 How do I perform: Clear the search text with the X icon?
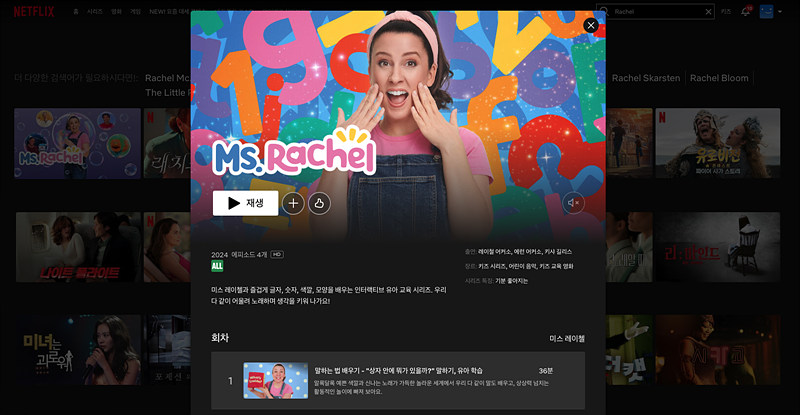click(709, 11)
